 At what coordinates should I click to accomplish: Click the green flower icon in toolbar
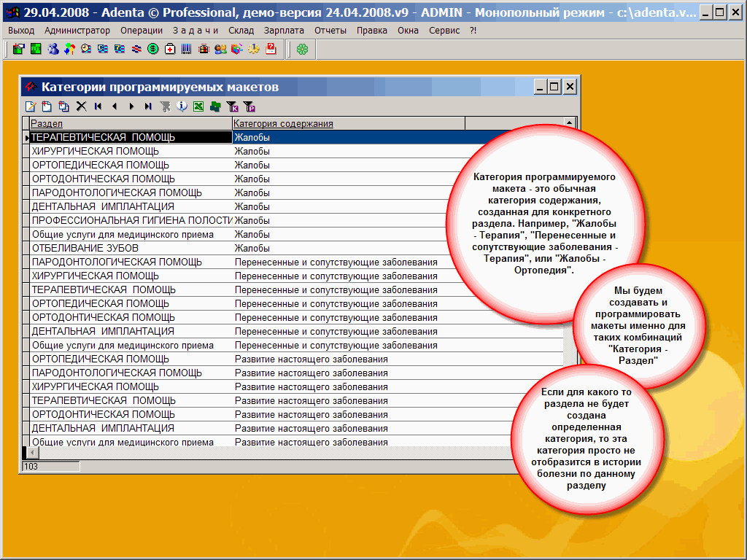click(302, 49)
